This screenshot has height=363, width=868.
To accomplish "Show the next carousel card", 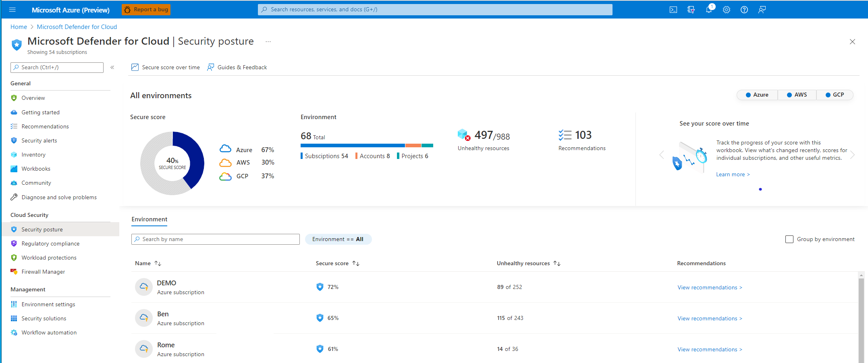I will (852, 155).
